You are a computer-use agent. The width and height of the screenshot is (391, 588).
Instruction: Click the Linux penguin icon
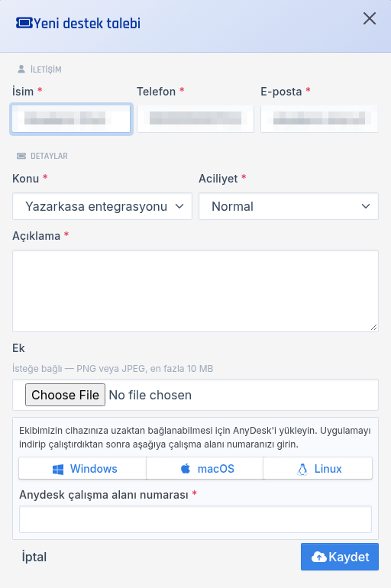point(302,469)
